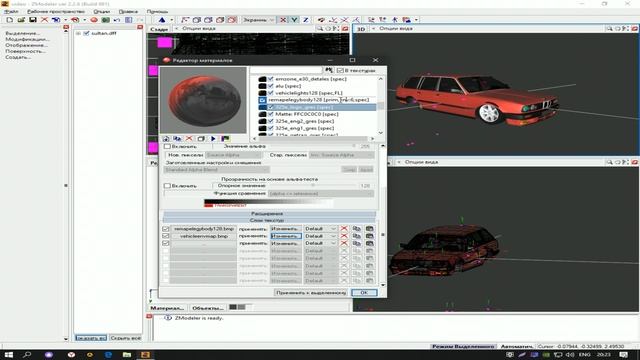Click copy-material icon under the sphere preview
Screen dimensions: 640x360
(177, 139)
